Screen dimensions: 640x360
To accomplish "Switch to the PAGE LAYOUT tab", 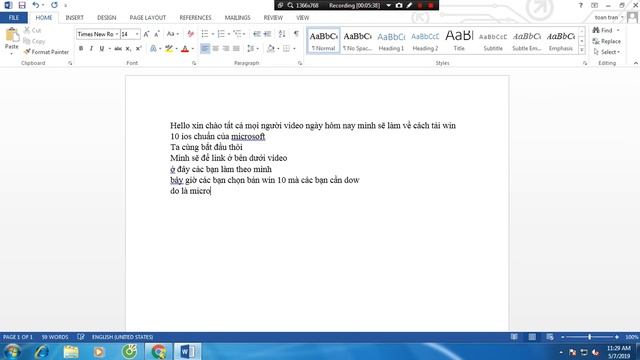I will coord(148,18).
